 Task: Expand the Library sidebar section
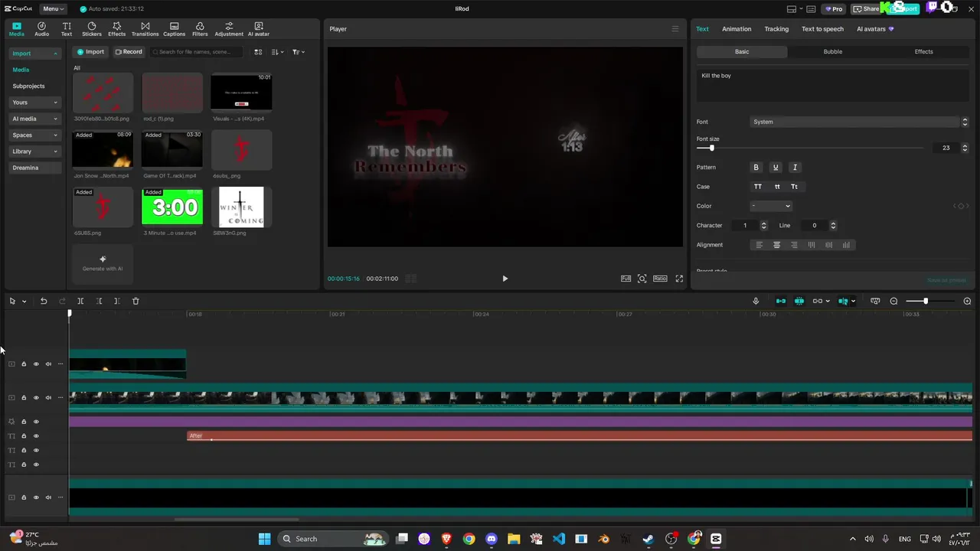[34, 152]
